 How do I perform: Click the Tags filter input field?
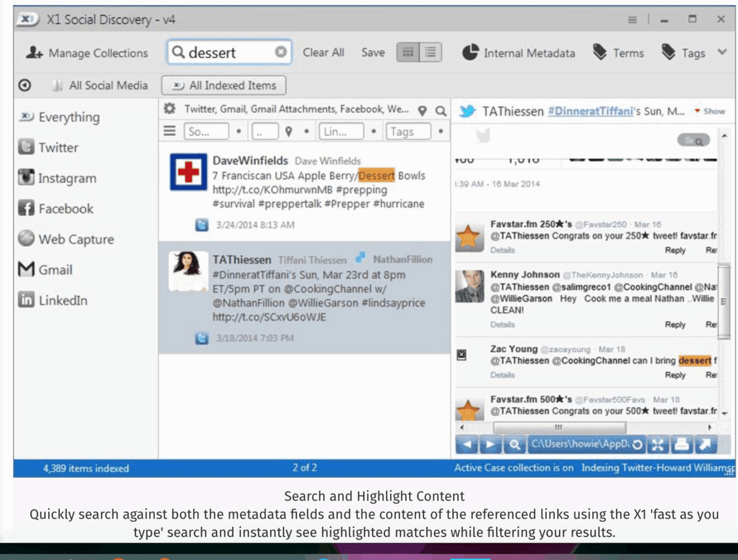(408, 132)
